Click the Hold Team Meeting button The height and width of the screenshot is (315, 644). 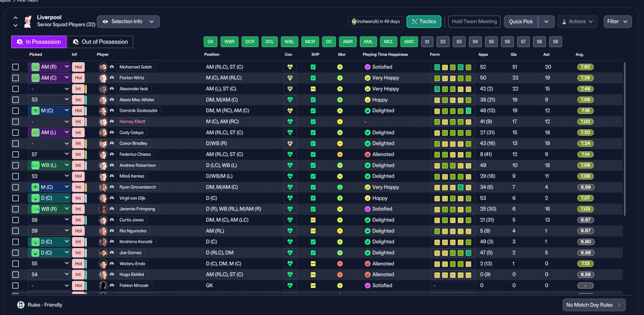[x=474, y=22]
